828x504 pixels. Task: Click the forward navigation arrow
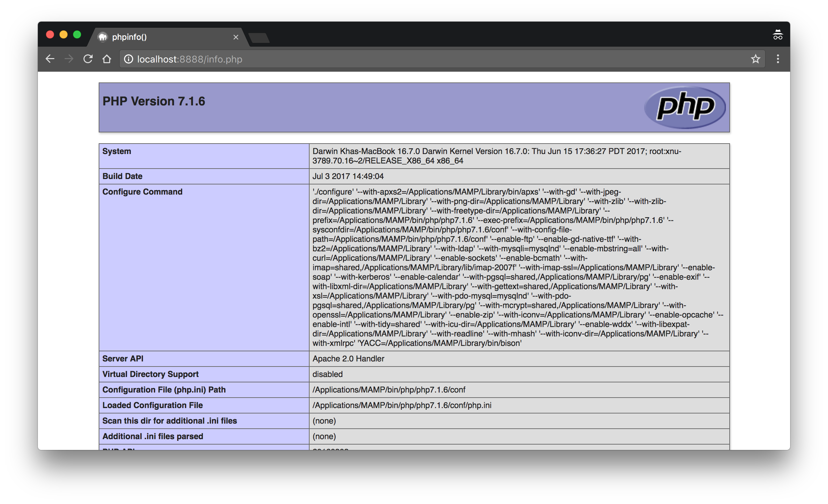tap(69, 59)
